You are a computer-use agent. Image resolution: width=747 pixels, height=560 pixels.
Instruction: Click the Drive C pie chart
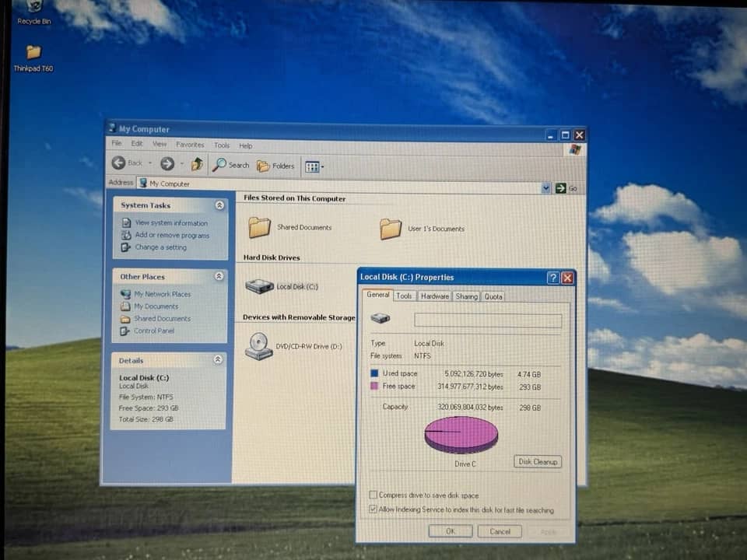461,435
